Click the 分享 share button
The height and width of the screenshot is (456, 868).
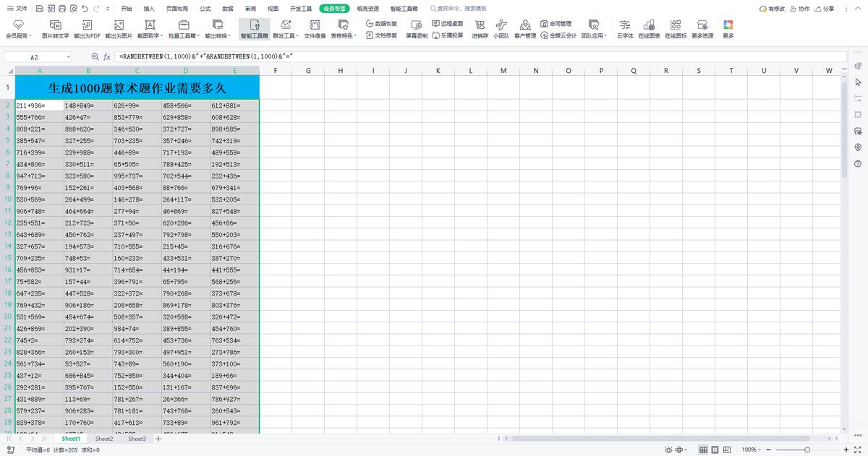[x=823, y=9]
